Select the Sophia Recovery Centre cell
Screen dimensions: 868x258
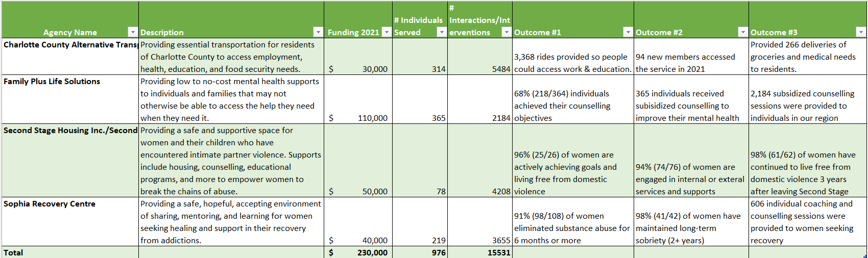(x=70, y=222)
